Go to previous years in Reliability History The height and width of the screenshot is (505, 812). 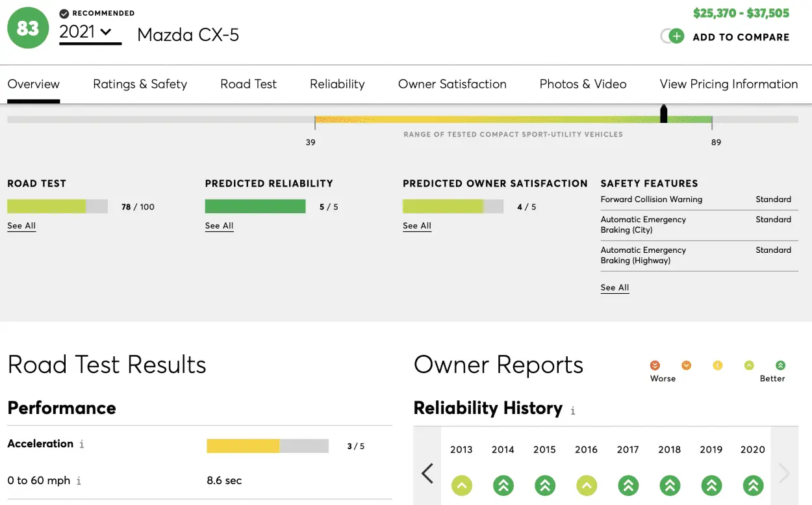(x=427, y=473)
